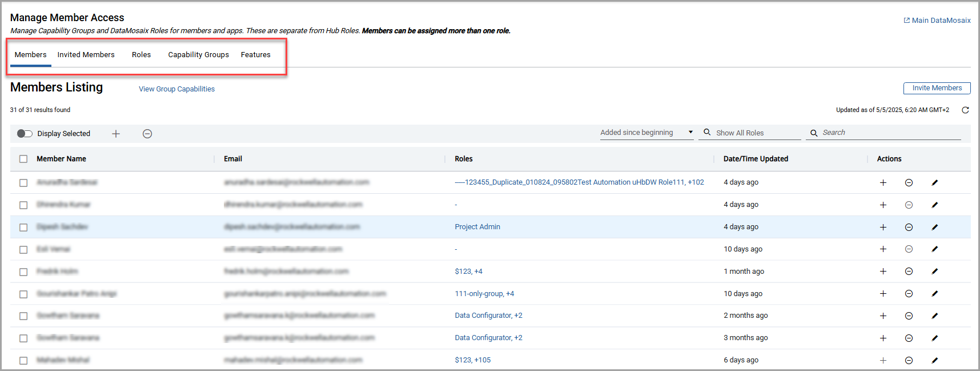
Task: Click the edit pencil in the 1 month ago row
Action: (934, 272)
